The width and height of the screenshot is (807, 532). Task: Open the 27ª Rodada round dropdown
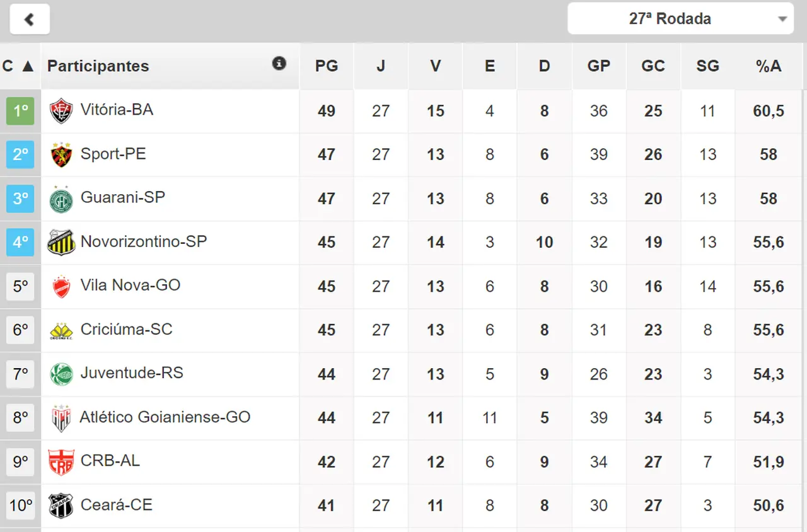(680, 19)
